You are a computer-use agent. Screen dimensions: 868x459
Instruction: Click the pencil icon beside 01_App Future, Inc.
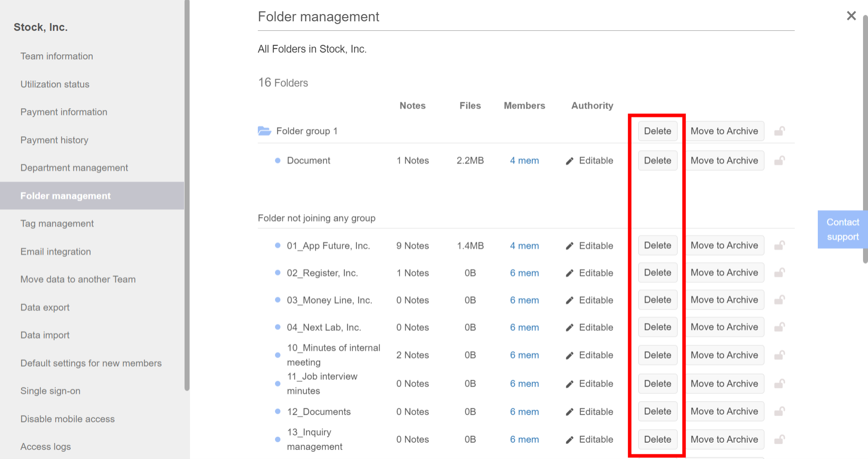tap(569, 245)
